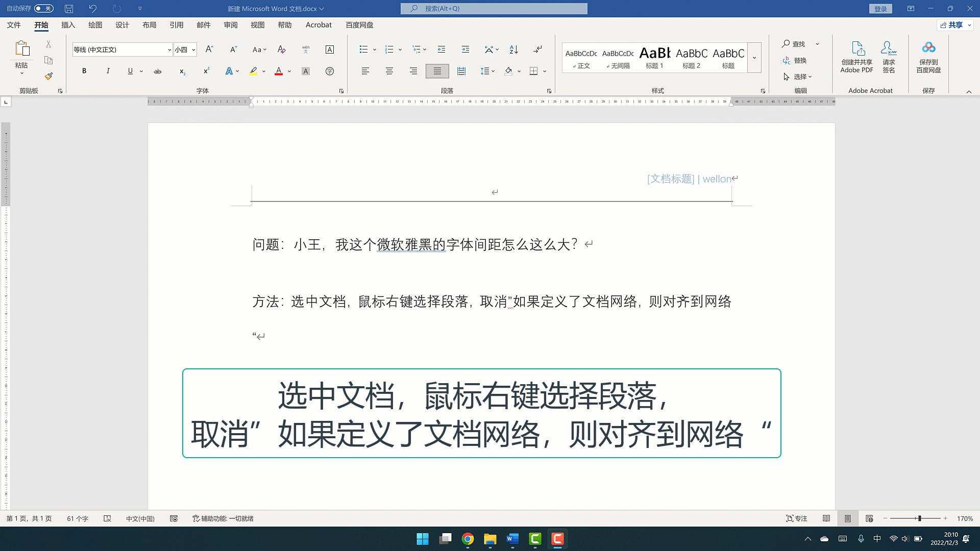Switch to the 插入 ribbon tab
Viewport: 980px width, 551px height.
coord(68,24)
